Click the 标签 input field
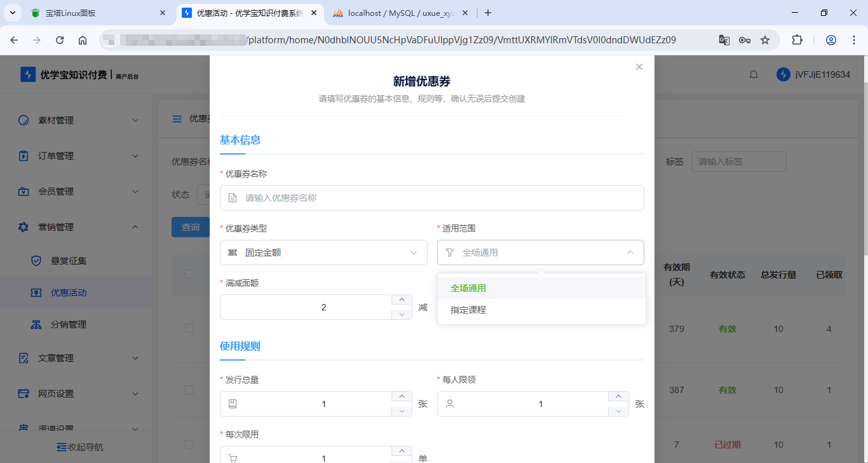The height and width of the screenshot is (463, 868). 738,161
